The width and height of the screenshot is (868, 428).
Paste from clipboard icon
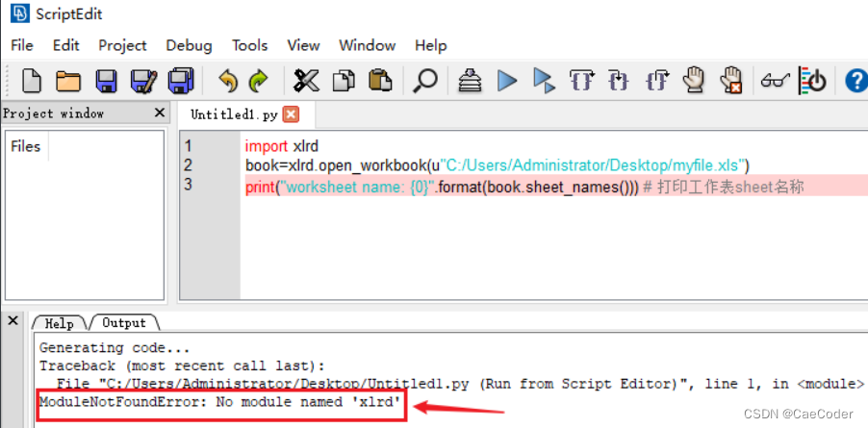click(381, 81)
